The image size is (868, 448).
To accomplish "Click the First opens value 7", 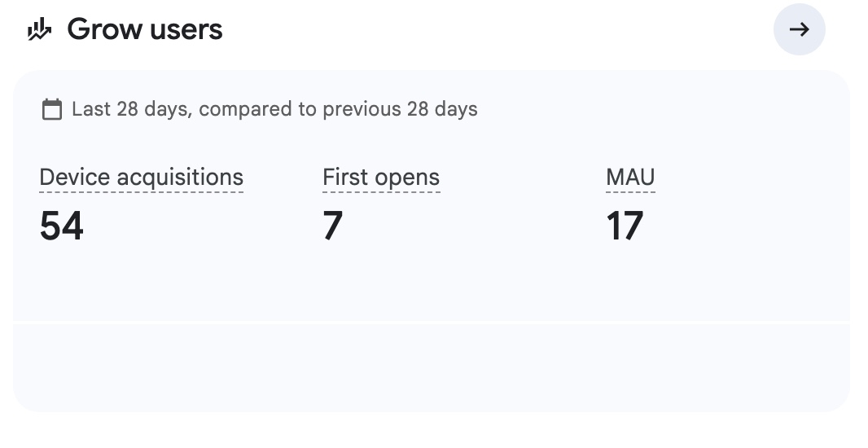I will (x=333, y=226).
